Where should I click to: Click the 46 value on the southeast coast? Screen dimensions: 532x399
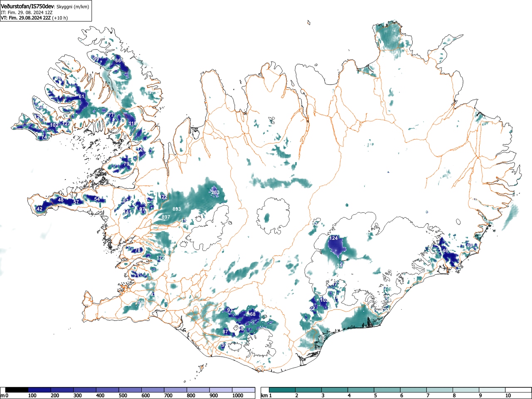pos(445,251)
